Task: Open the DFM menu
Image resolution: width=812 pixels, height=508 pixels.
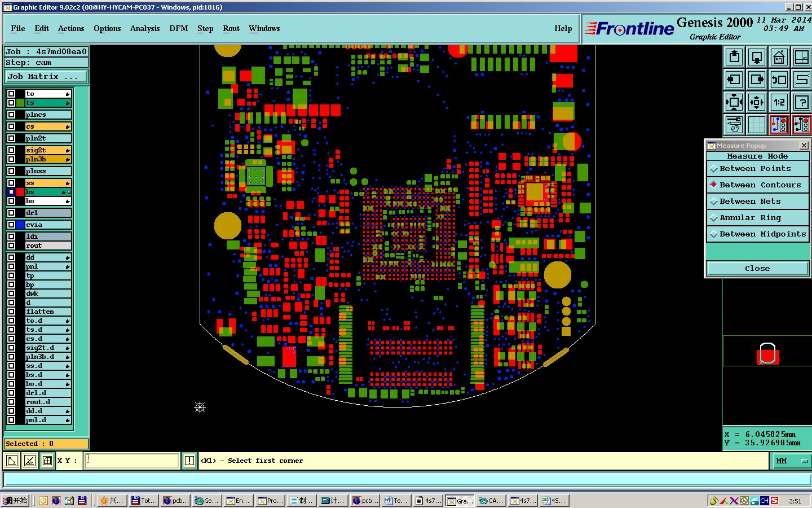Action: [179, 28]
